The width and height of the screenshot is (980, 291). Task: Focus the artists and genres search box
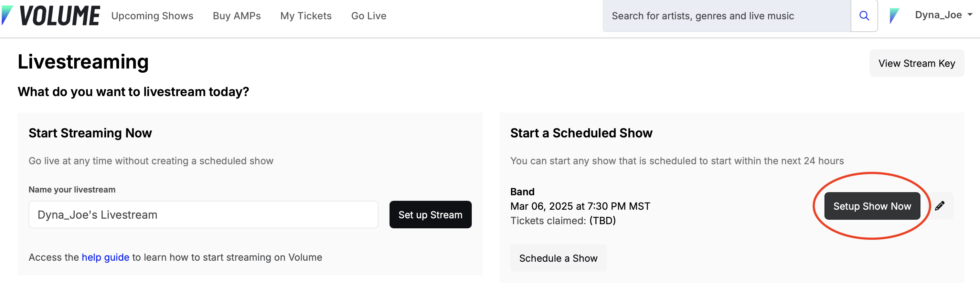(x=727, y=15)
